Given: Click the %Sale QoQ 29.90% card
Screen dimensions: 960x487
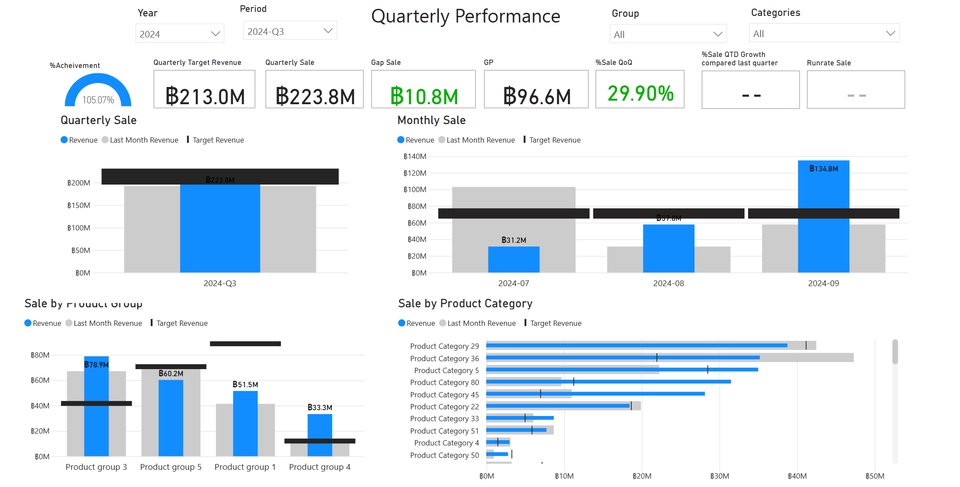Looking at the screenshot, I should click(x=640, y=89).
